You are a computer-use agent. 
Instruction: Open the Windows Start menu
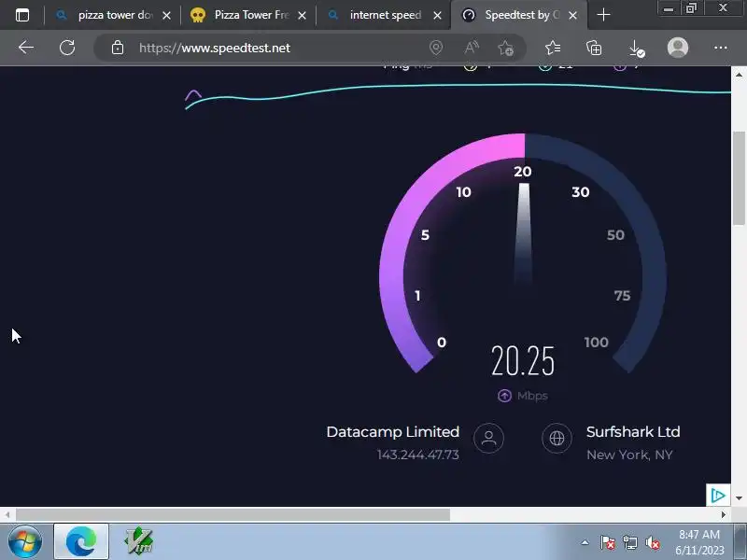tap(25, 542)
